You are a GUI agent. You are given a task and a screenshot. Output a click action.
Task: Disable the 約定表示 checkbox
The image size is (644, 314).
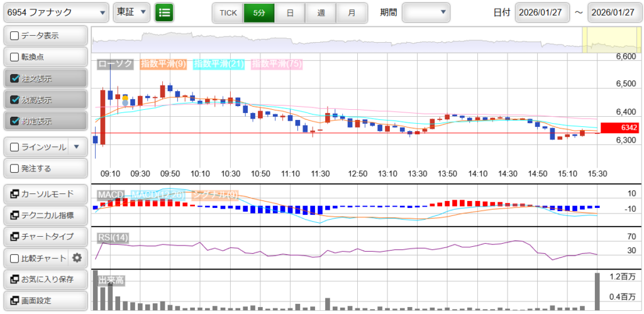click(15, 121)
